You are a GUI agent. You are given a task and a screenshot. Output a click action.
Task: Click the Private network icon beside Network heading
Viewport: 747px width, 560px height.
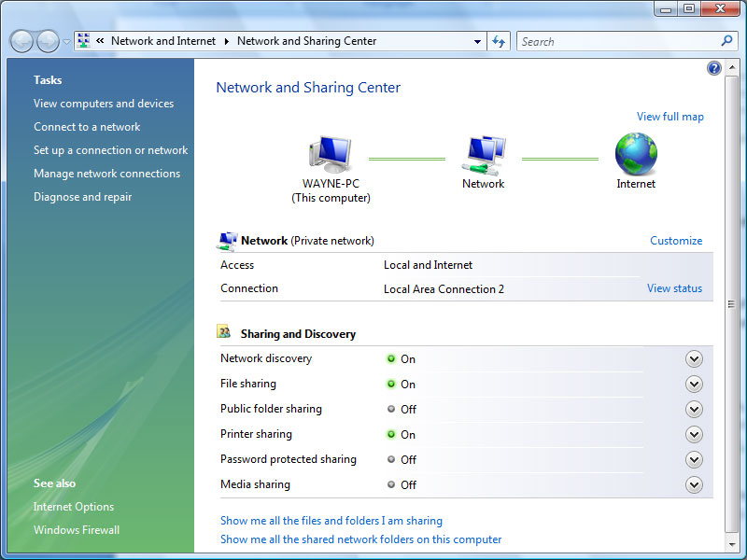pyautogui.click(x=227, y=241)
